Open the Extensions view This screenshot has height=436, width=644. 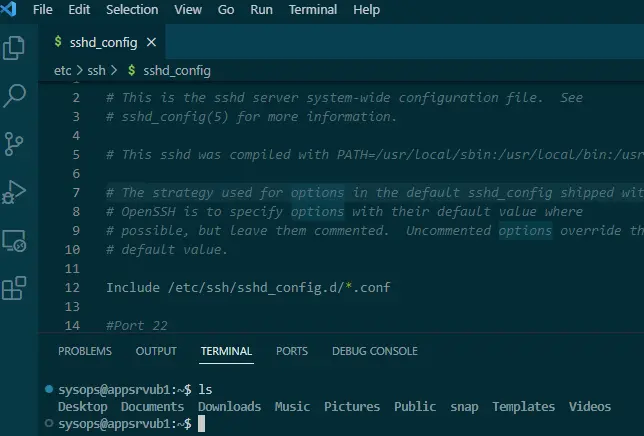point(14,288)
